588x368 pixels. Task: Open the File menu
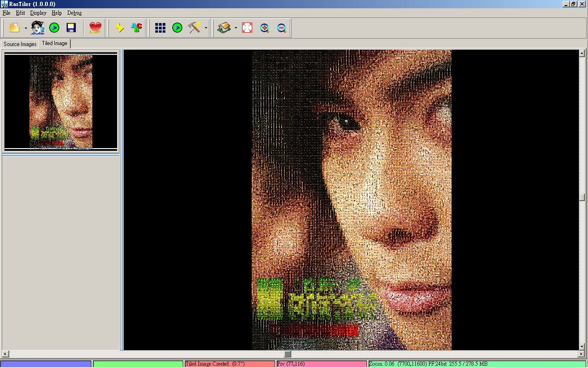click(x=6, y=13)
